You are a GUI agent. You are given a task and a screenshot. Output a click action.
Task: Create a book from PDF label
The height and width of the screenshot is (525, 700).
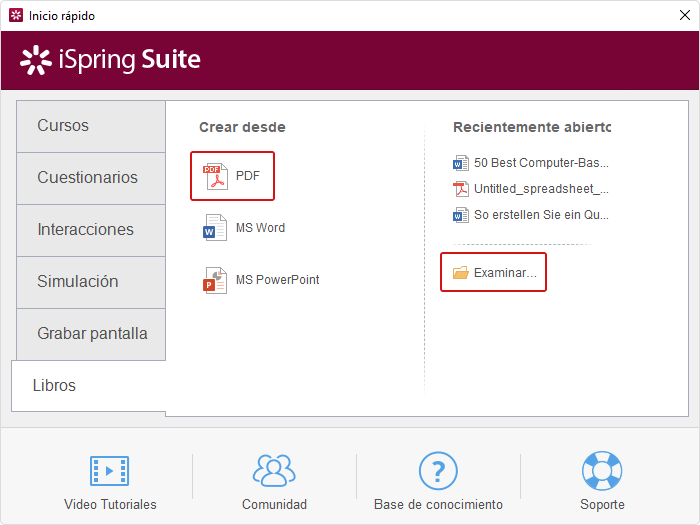point(248,176)
